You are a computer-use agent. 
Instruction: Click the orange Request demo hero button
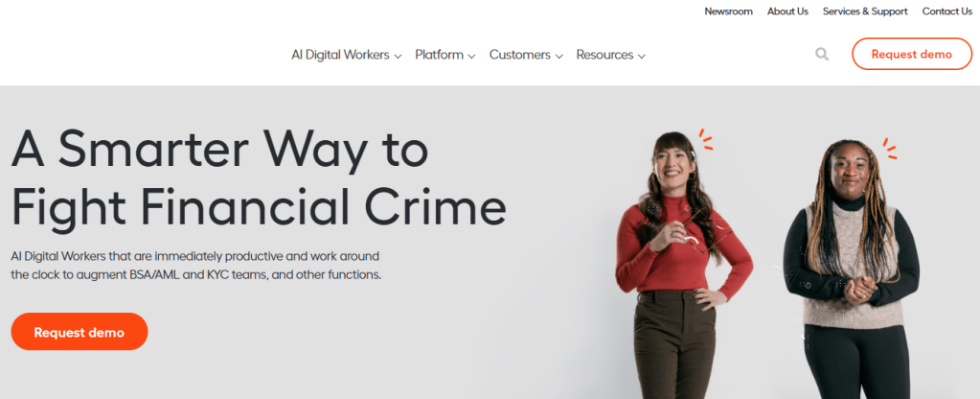click(x=80, y=332)
